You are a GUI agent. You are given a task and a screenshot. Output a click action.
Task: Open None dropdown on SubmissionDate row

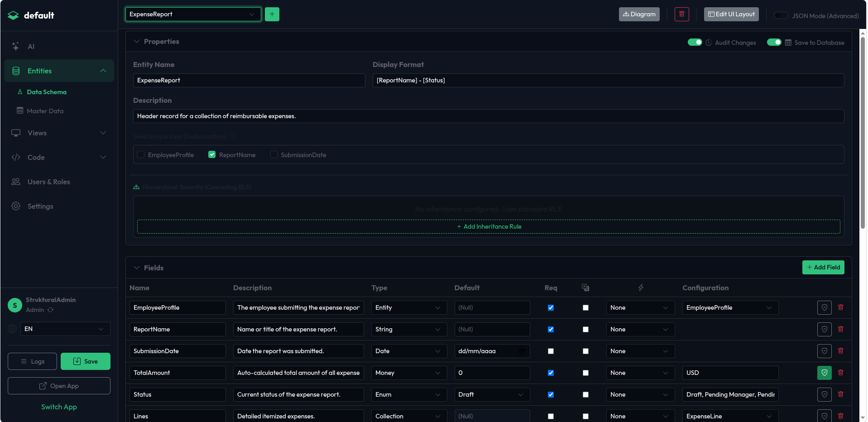pos(640,351)
